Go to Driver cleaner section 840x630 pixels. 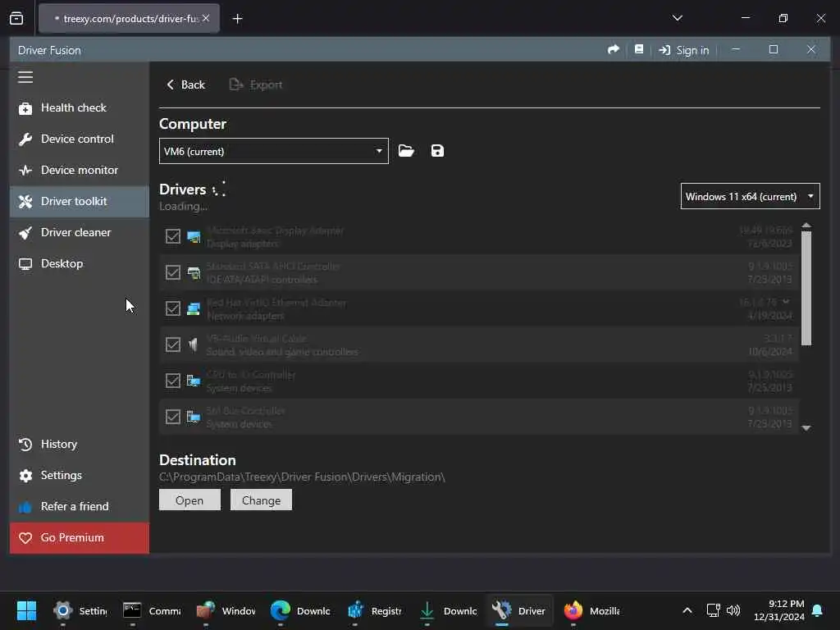80,232
